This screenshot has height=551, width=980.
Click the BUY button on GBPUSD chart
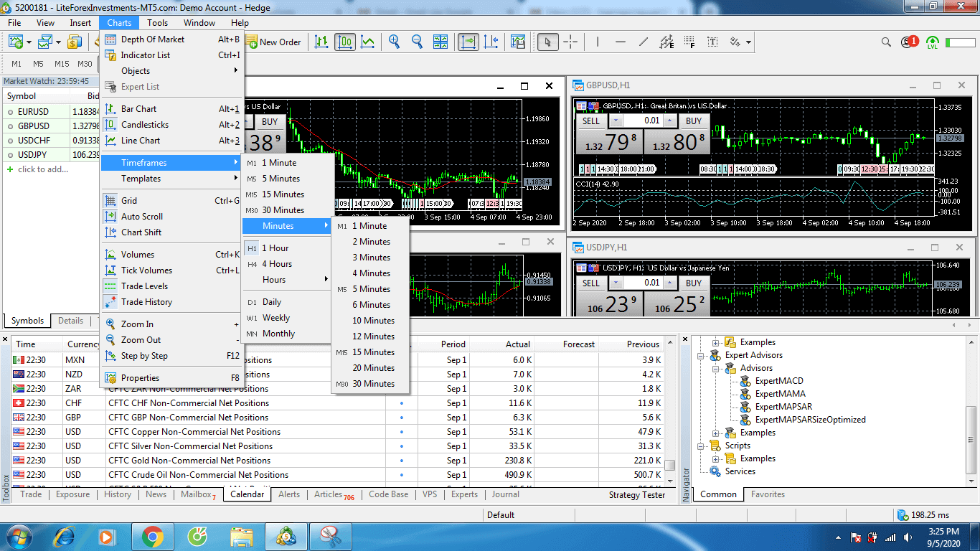click(x=694, y=121)
